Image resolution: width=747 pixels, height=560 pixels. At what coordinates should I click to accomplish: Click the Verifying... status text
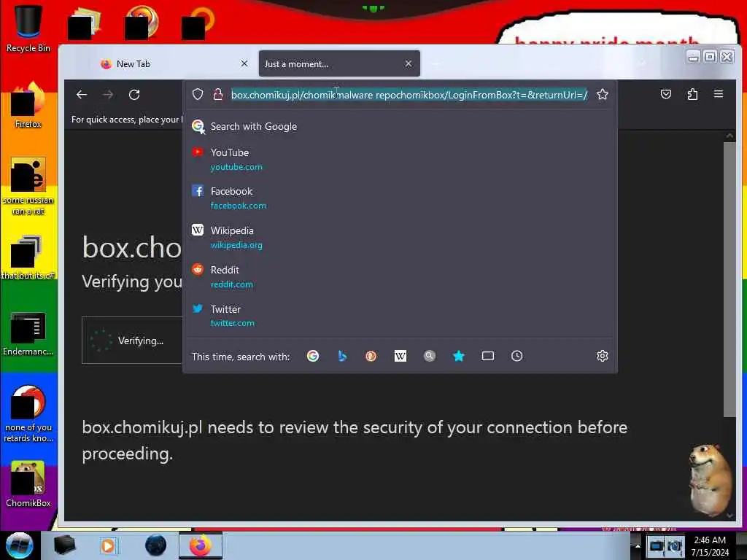coord(141,341)
